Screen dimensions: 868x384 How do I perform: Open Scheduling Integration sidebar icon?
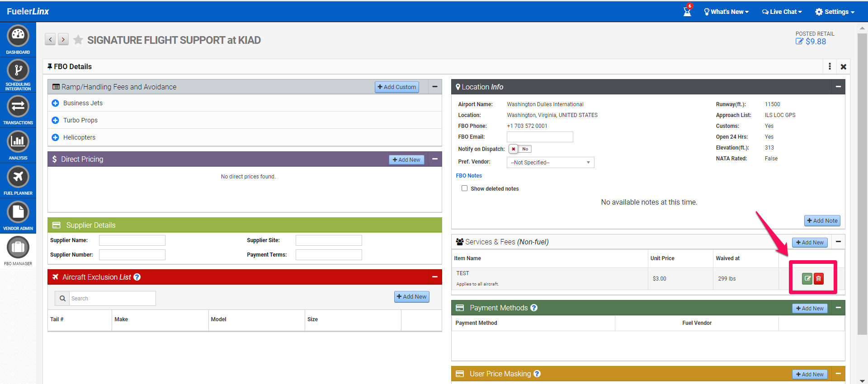[18, 75]
